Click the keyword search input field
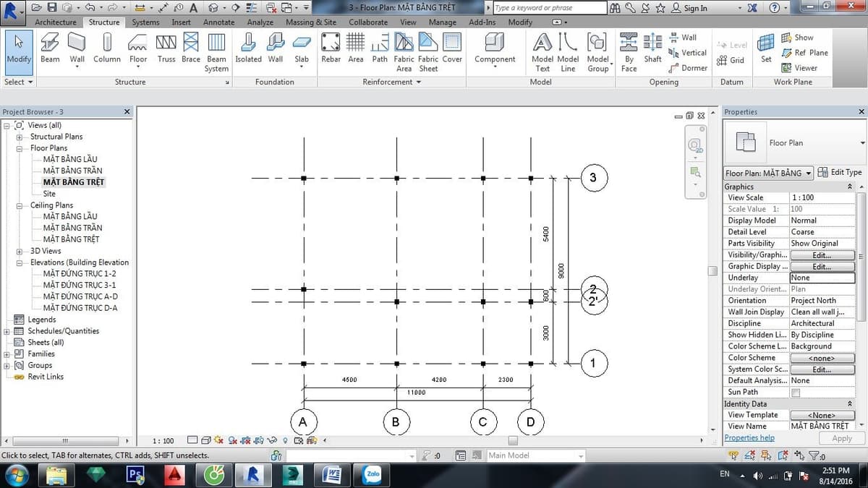 coord(550,8)
